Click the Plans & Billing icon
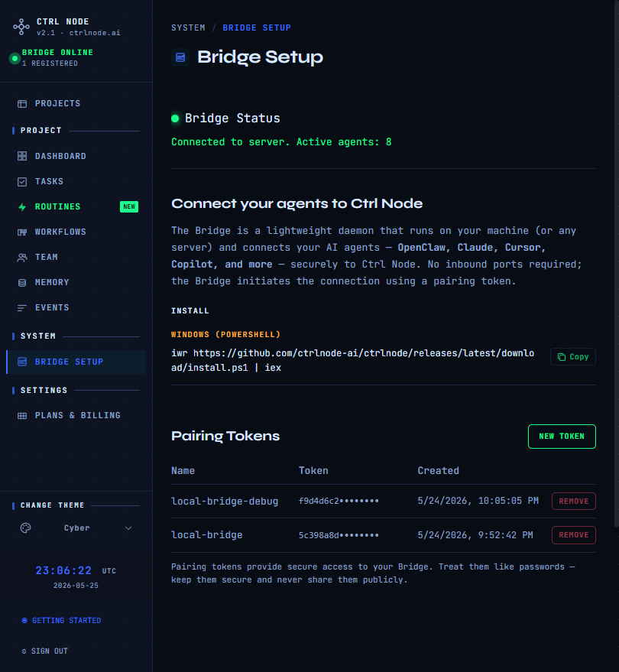Image resolution: width=619 pixels, height=672 pixels. pos(22,416)
